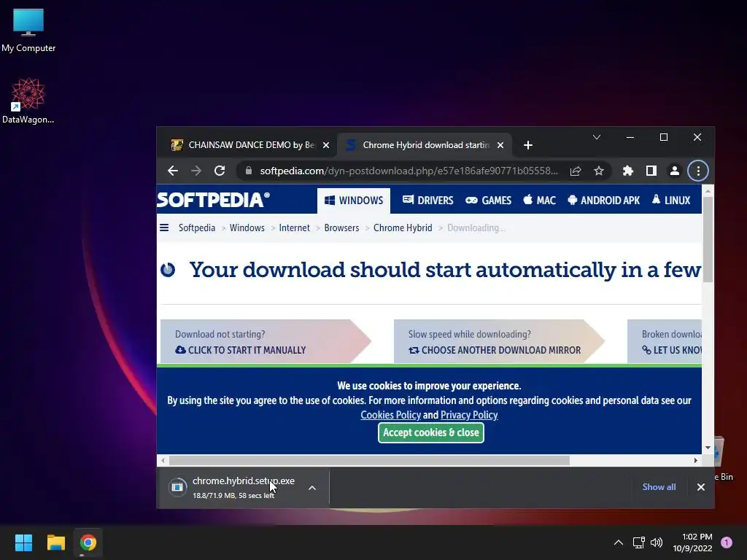Click the spinning download countdown icon
747x560 pixels.
168,270
